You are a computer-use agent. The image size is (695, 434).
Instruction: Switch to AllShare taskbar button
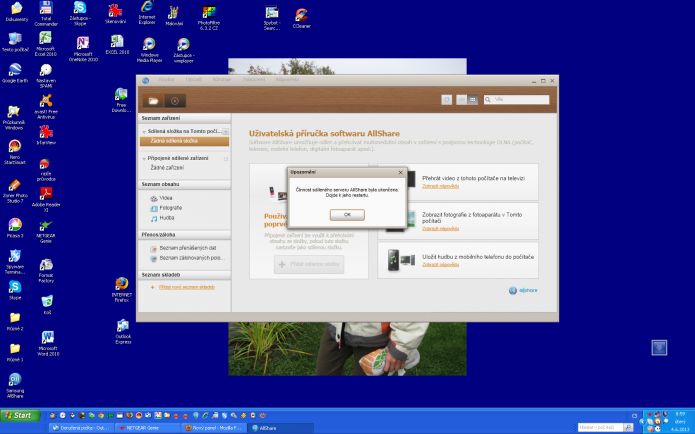click(281, 428)
